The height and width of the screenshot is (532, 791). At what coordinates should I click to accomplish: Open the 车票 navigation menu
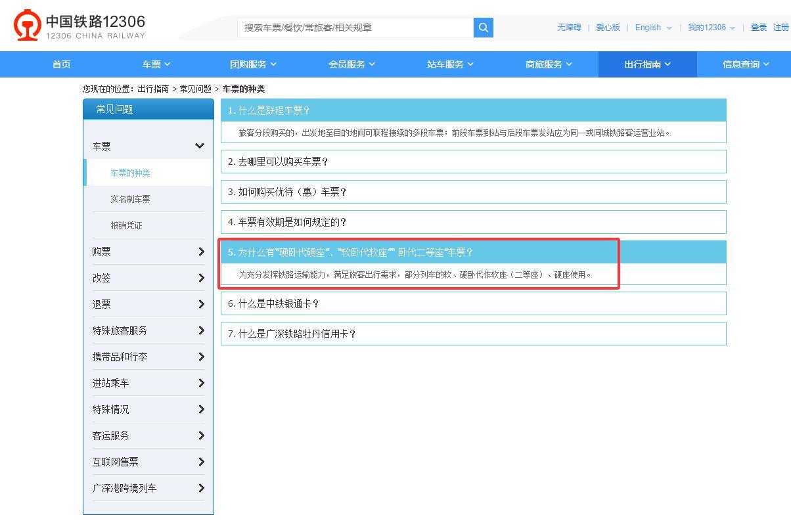tap(156, 64)
